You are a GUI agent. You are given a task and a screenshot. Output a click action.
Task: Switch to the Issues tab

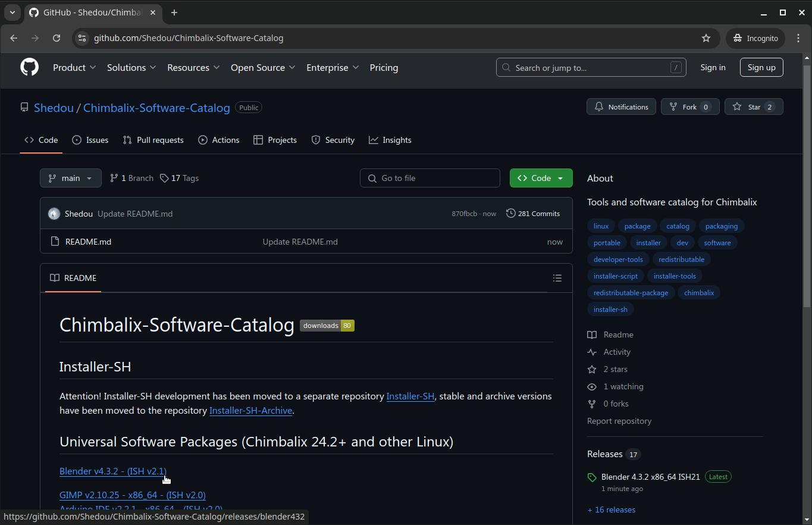point(90,140)
